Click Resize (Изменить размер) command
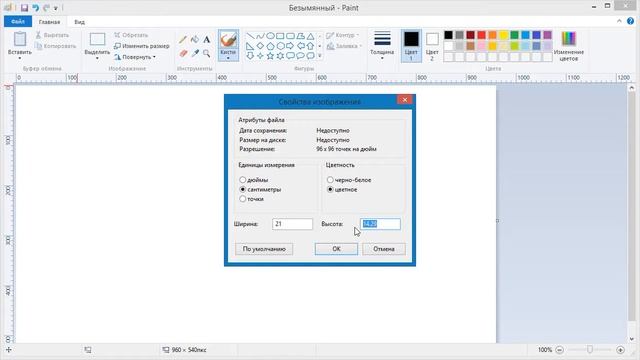The height and width of the screenshot is (360, 640). 141,46
